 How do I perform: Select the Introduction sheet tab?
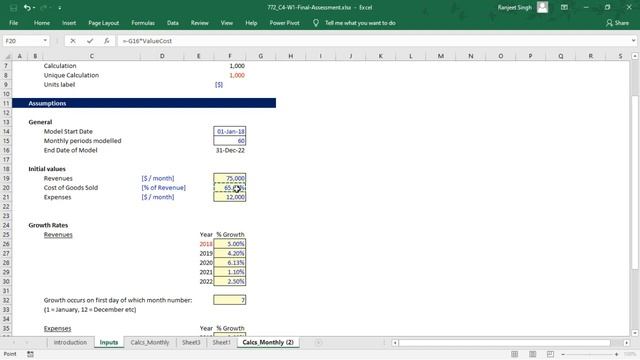pyautogui.click(x=70, y=342)
